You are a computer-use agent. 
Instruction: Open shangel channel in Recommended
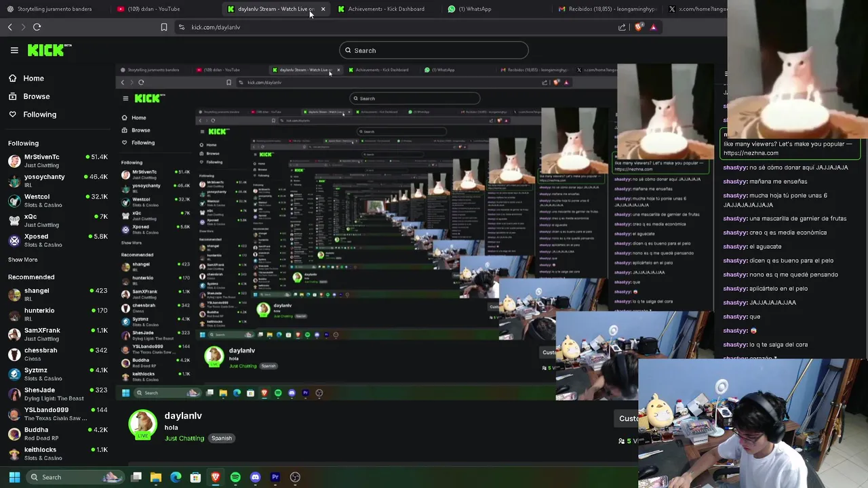pyautogui.click(x=58, y=294)
